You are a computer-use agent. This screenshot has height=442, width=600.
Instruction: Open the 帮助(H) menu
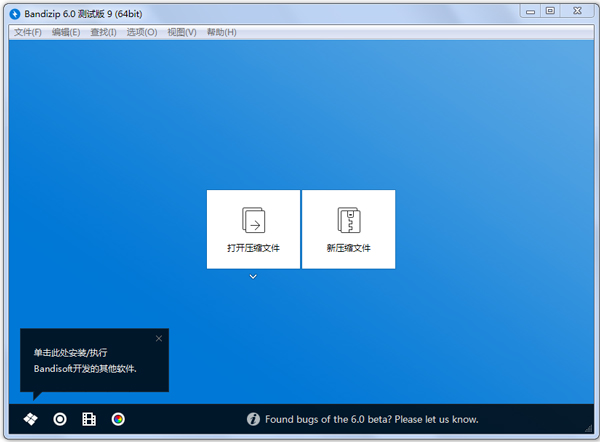[222, 32]
